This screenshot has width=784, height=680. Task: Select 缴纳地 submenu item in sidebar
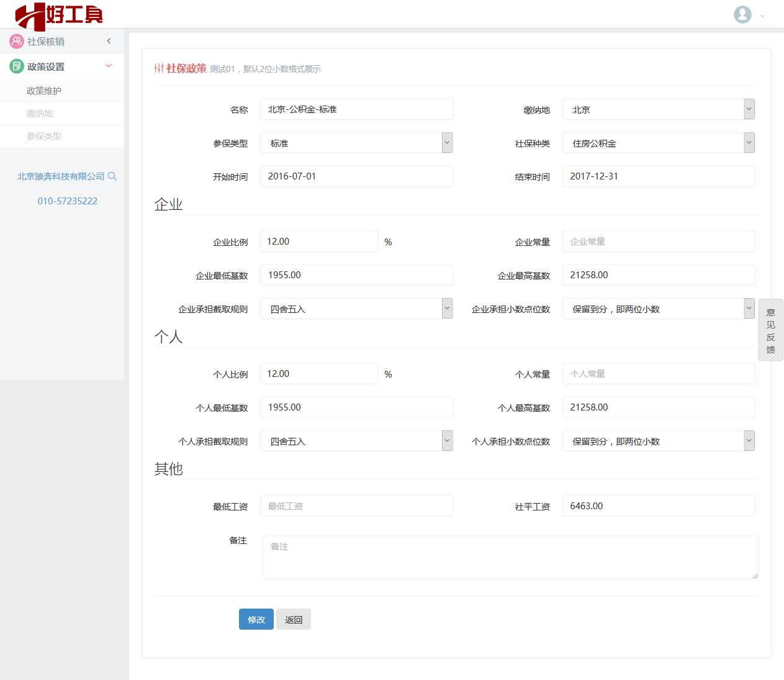(62, 113)
